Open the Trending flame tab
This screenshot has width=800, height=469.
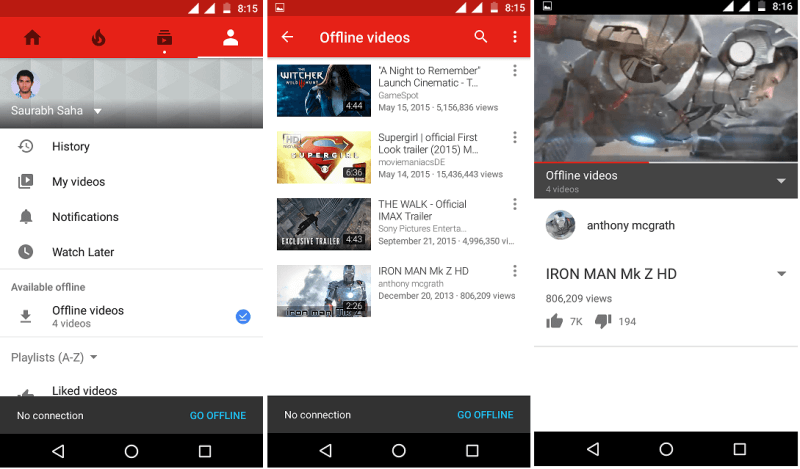98,38
